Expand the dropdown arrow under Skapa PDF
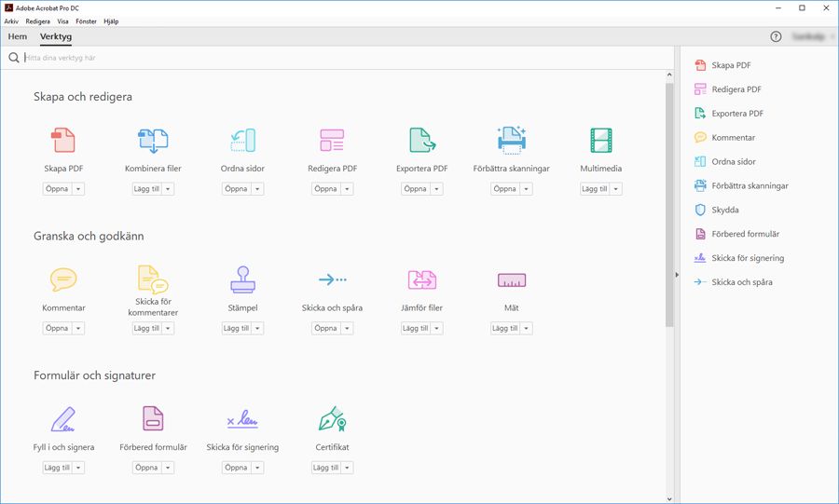 click(78, 189)
